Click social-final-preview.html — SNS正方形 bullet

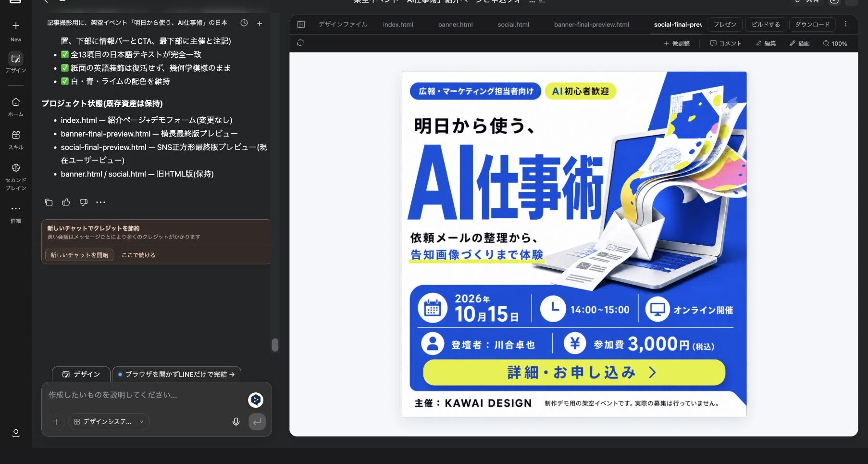click(x=164, y=153)
